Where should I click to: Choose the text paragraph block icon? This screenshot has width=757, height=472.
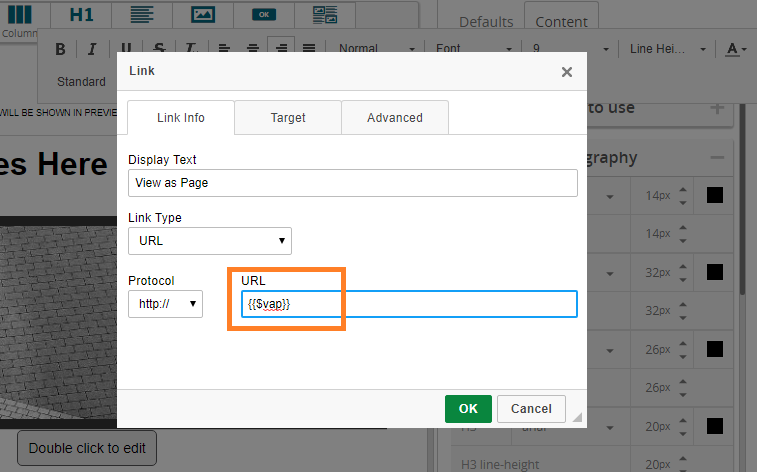142,15
